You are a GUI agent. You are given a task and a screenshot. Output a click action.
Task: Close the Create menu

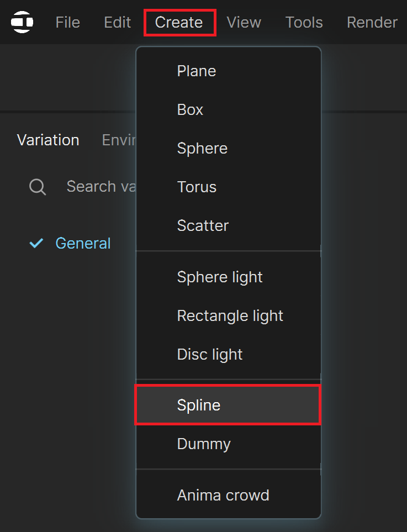pyautogui.click(x=179, y=23)
